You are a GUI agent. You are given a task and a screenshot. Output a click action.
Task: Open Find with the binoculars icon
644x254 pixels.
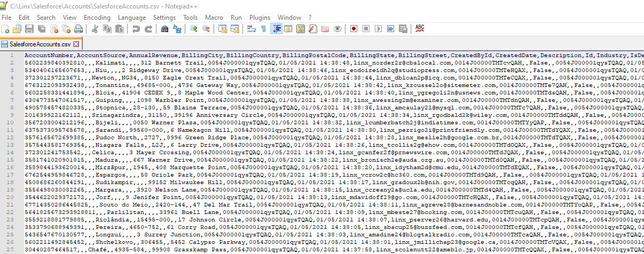164,29
